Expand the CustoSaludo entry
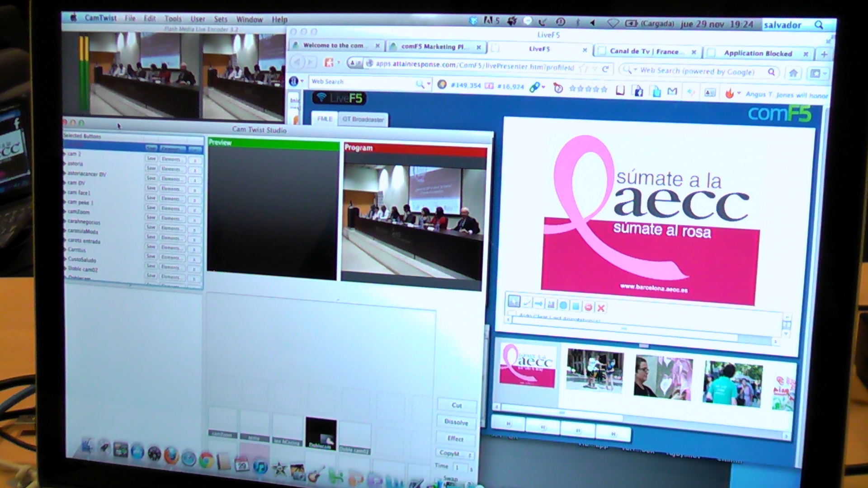Screen dimensions: 868x488 66,259
